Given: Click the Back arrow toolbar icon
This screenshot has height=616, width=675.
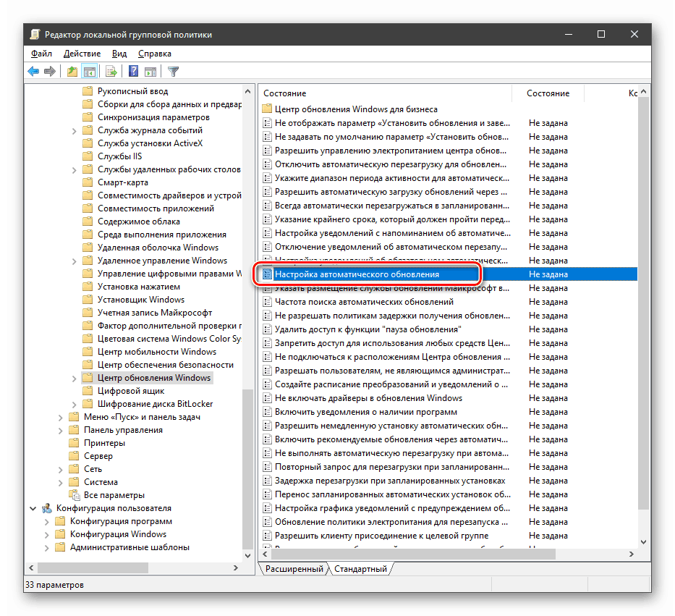Looking at the screenshot, I should tap(33, 71).
